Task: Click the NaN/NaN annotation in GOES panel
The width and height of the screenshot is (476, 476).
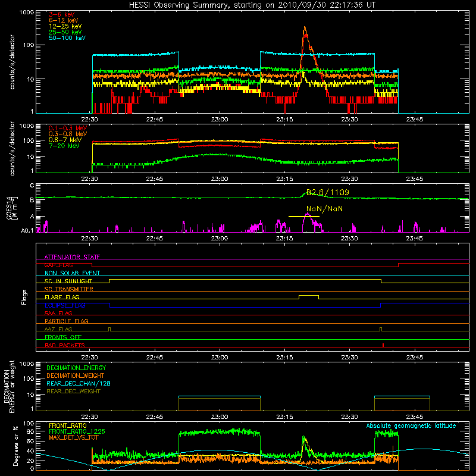Action: (x=324, y=209)
